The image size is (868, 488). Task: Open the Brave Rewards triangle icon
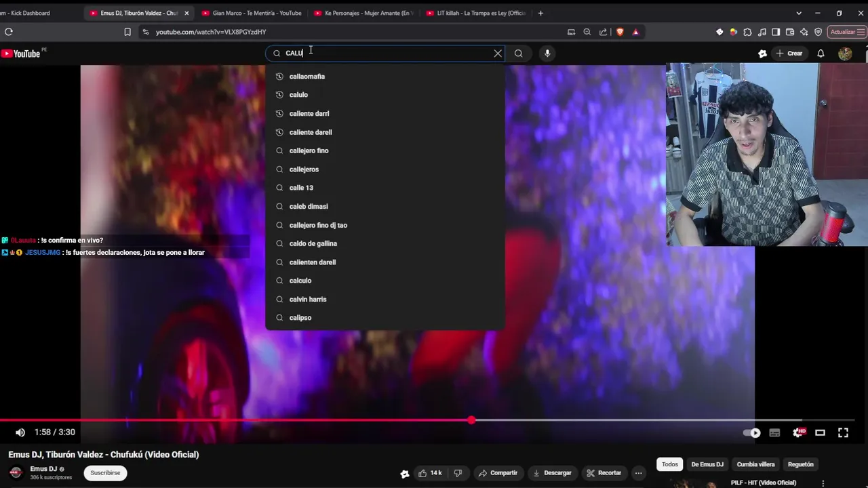(635, 32)
